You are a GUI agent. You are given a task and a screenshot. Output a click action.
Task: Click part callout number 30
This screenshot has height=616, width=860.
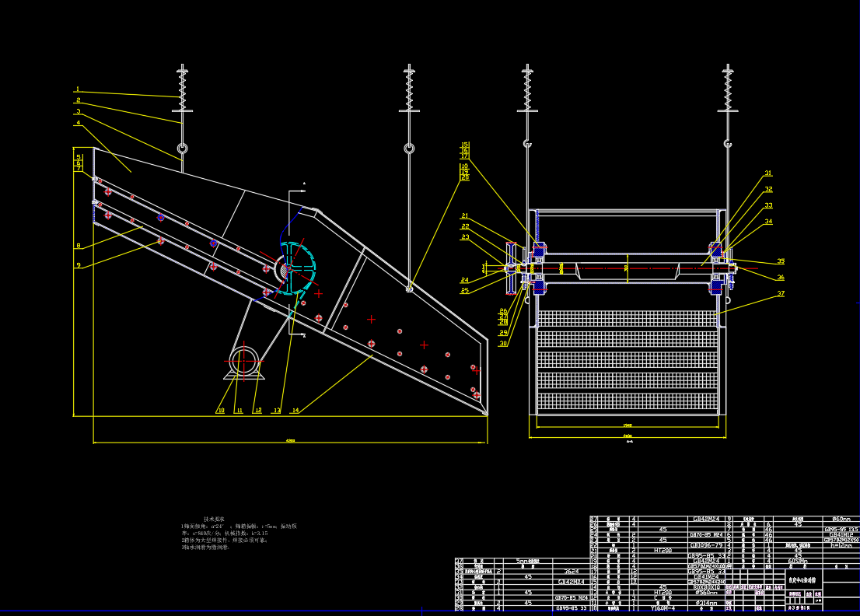(503, 343)
